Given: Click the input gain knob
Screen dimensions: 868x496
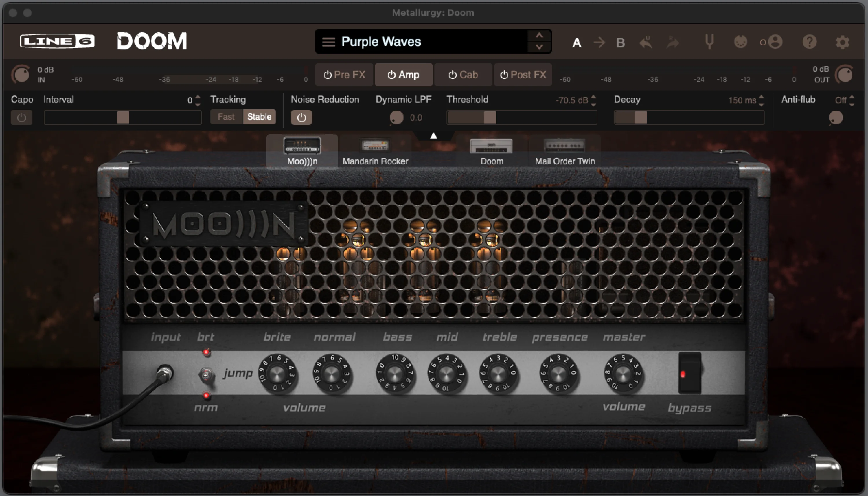Looking at the screenshot, I should (x=21, y=74).
